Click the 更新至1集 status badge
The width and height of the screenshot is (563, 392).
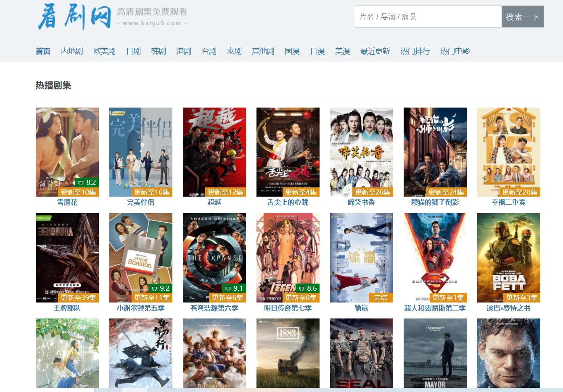(x=448, y=297)
